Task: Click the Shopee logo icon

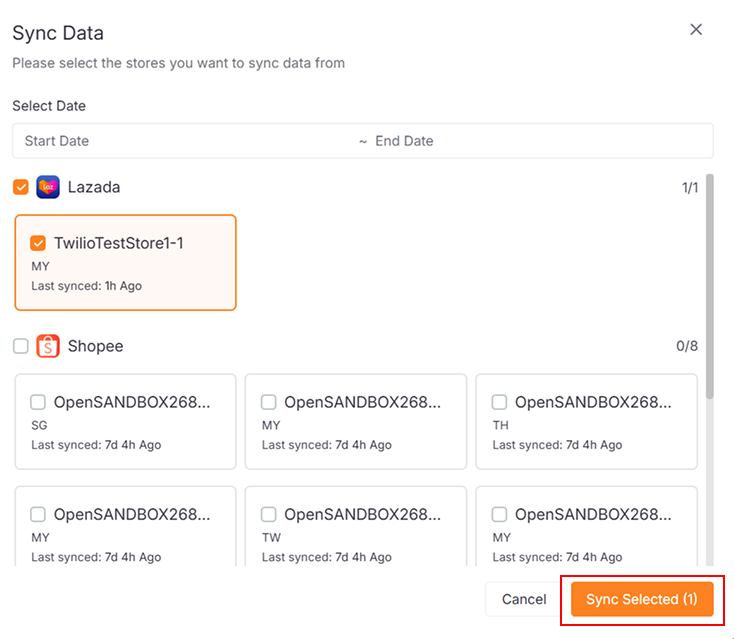Action: (48, 346)
